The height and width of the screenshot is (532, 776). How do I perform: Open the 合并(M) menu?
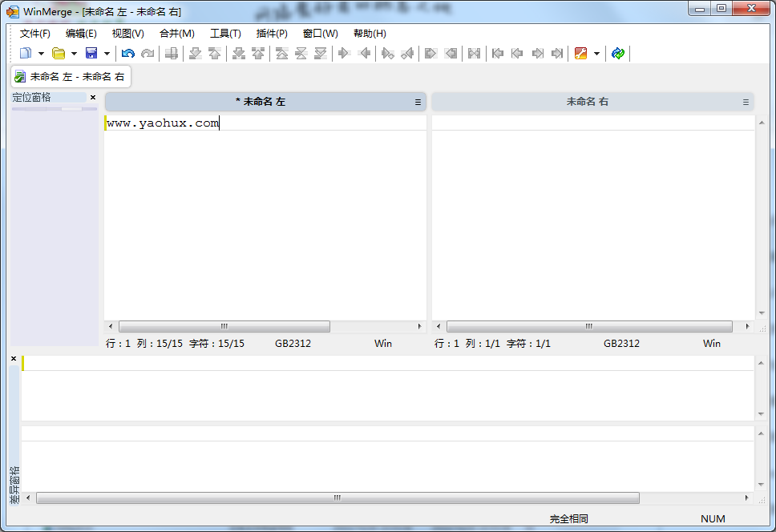(176, 34)
